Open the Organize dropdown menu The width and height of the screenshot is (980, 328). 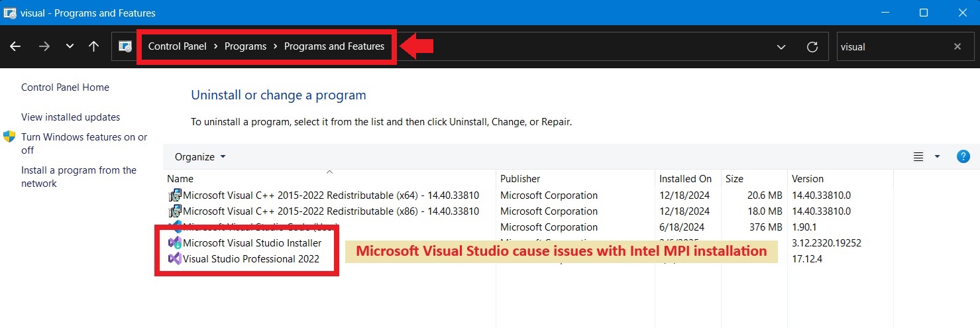pyautogui.click(x=200, y=157)
